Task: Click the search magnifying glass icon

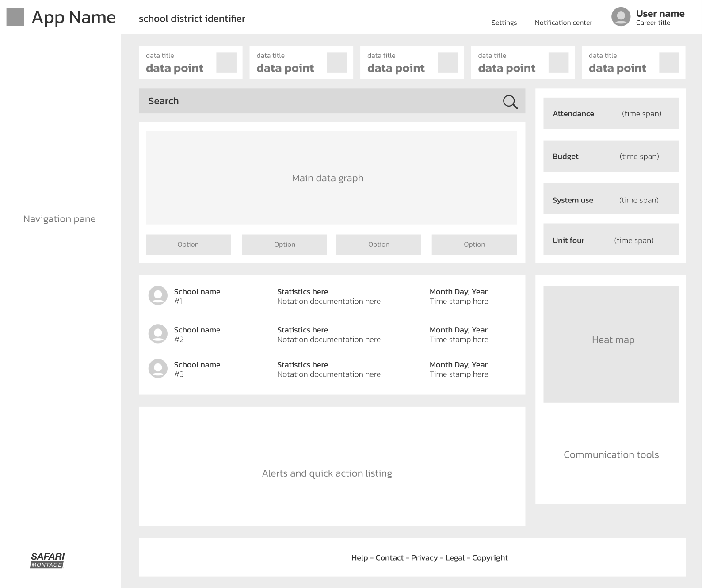Action: pos(510,102)
